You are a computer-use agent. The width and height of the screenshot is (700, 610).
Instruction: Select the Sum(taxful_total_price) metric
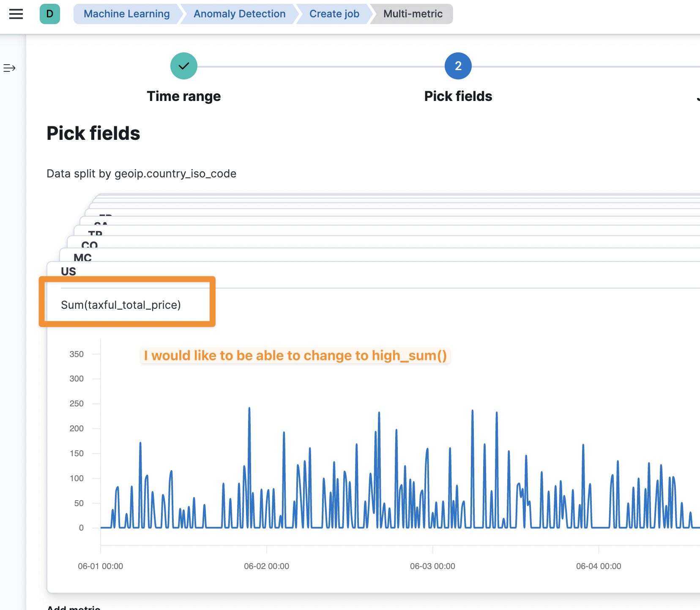pyautogui.click(x=121, y=304)
